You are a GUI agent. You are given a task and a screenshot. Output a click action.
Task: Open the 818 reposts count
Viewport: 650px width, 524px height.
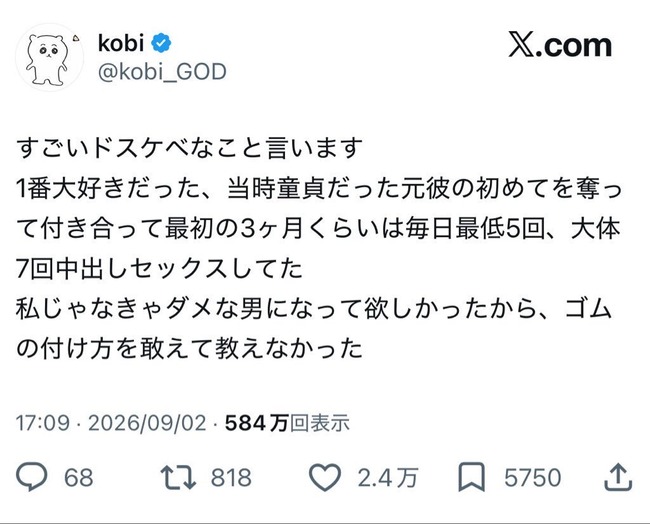pos(231,478)
